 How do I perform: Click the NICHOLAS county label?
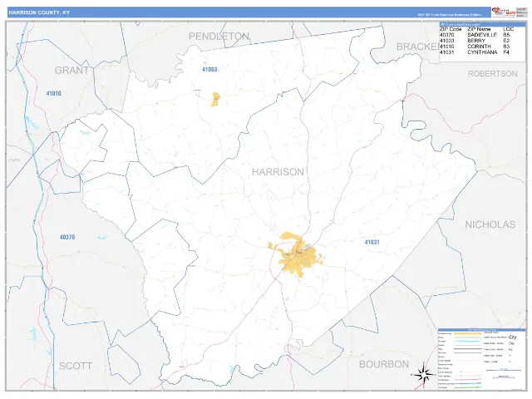tap(490, 224)
